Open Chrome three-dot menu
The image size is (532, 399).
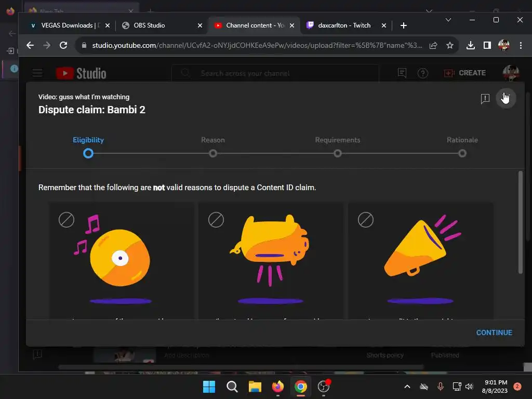[521, 45]
